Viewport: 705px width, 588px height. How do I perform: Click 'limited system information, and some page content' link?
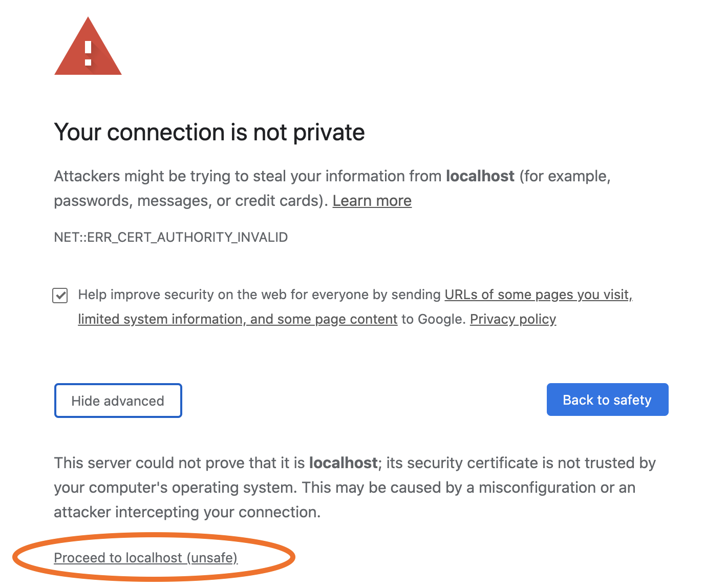[x=238, y=319]
